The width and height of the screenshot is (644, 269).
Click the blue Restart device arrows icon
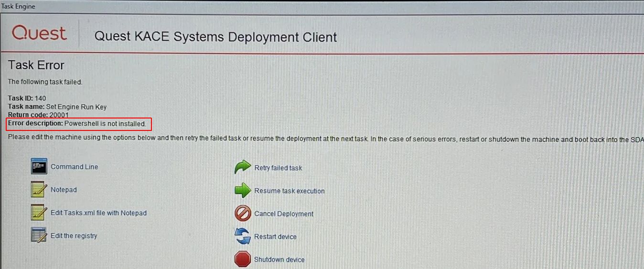point(243,237)
